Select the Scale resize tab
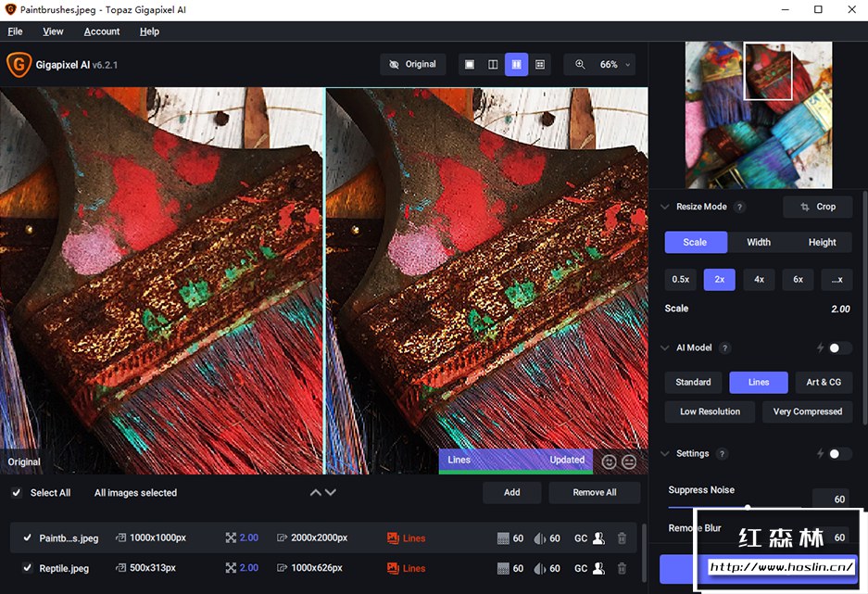The image size is (868, 594). click(x=696, y=243)
